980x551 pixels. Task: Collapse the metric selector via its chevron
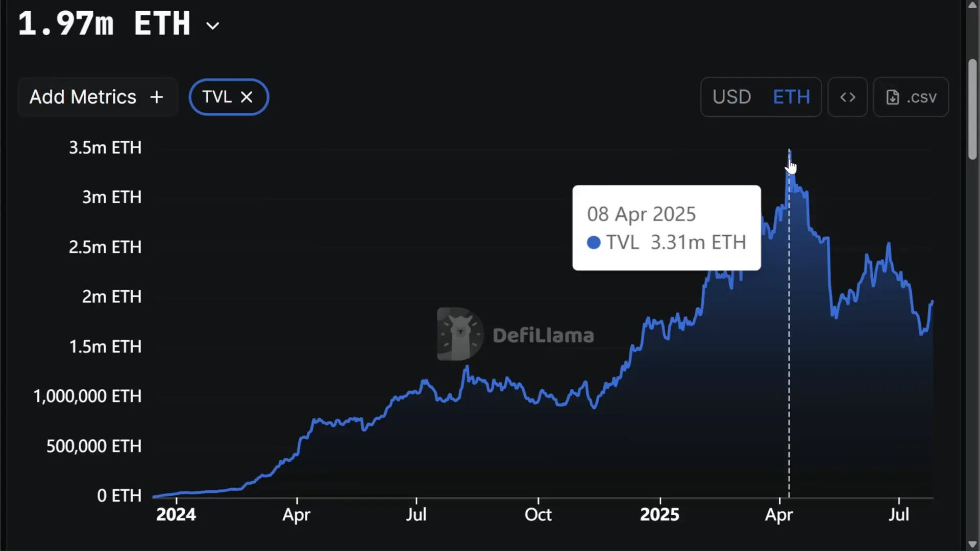tap(212, 25)
